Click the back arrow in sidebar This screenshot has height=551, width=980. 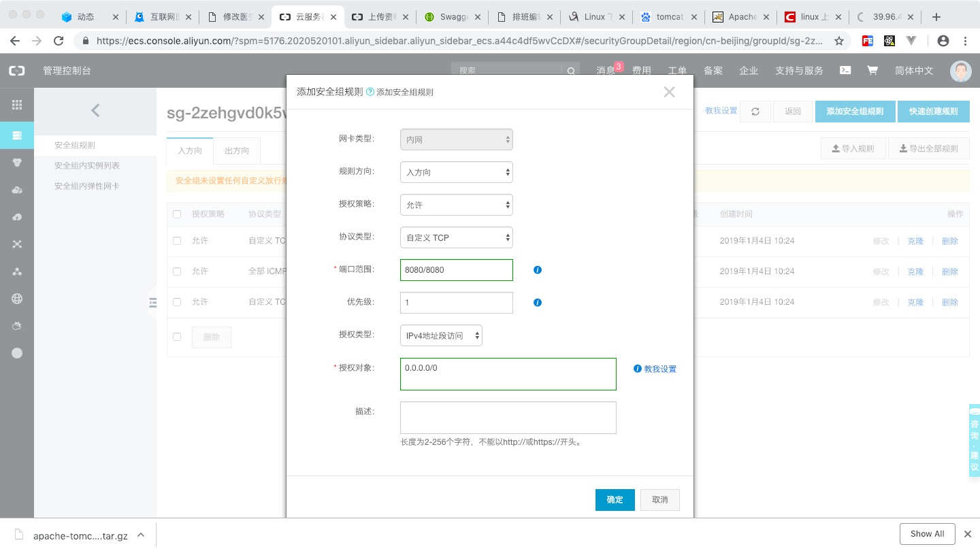95,110
